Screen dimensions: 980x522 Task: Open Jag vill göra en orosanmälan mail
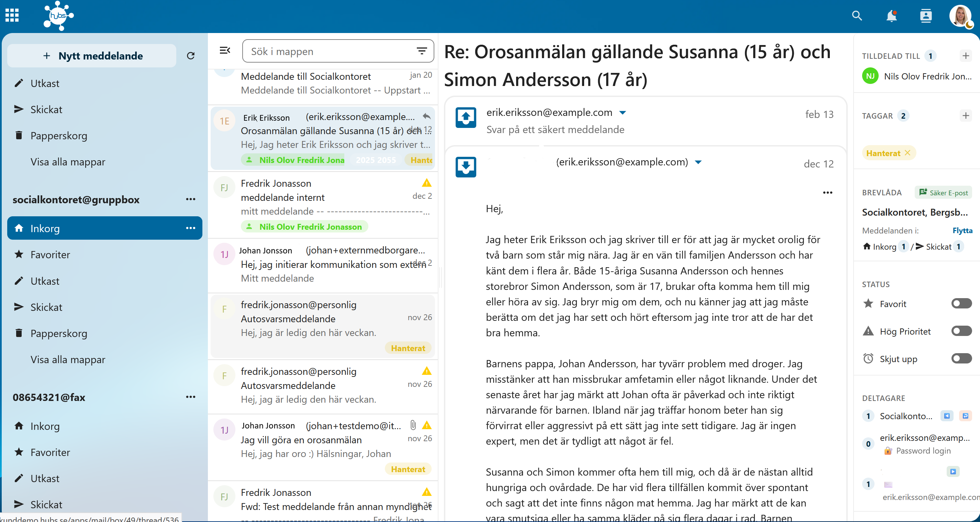click(x=323, y=447)
